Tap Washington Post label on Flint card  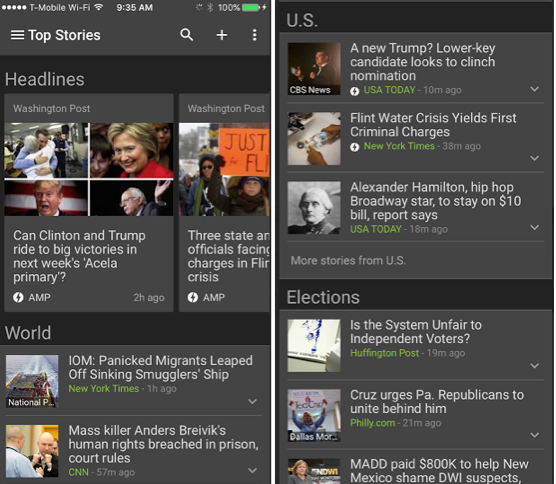coord(226,109)
